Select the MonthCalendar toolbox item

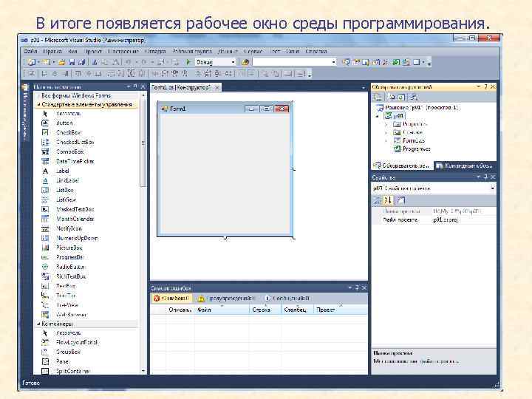pos(75,219)
